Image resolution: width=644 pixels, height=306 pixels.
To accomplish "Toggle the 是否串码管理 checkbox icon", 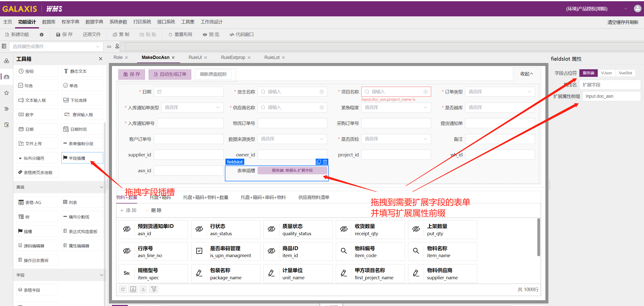I will [199, 251].
